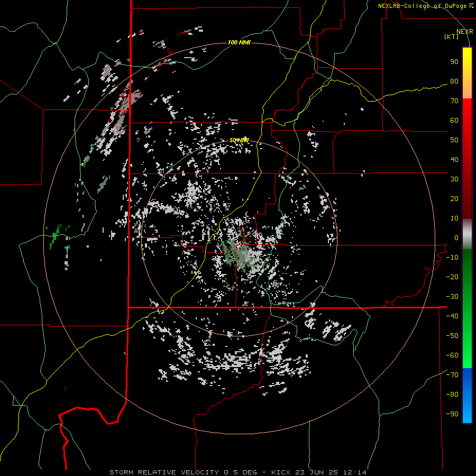This screenshot has height=476, width=476.
Task: Click the -30 value on the velocity scale
Action: pyautogui.click(x=452, y=297)
